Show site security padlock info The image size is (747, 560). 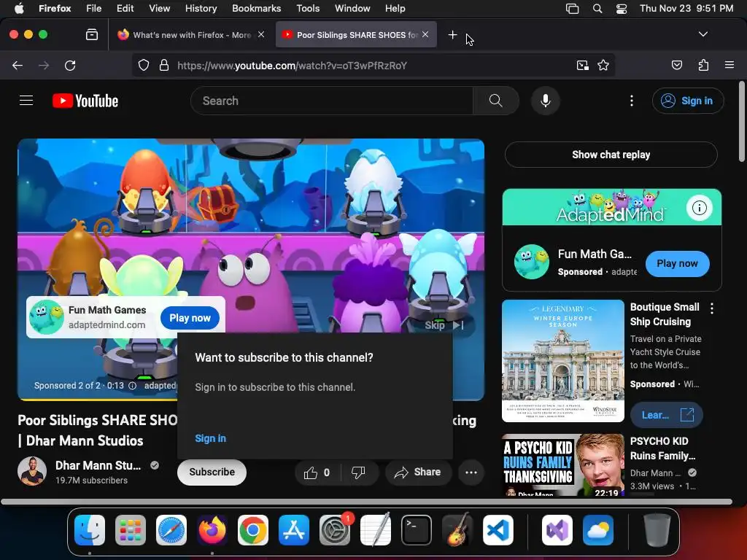164,65
